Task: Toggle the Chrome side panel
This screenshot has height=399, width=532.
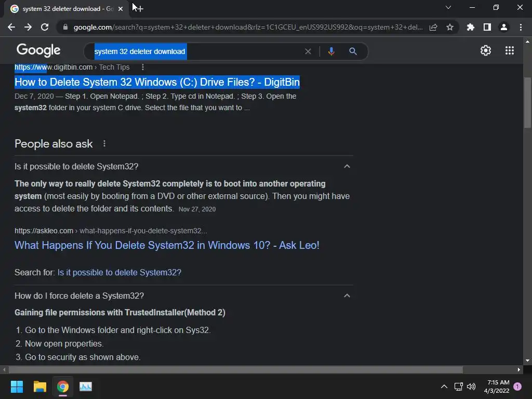Action: (487, 27)
